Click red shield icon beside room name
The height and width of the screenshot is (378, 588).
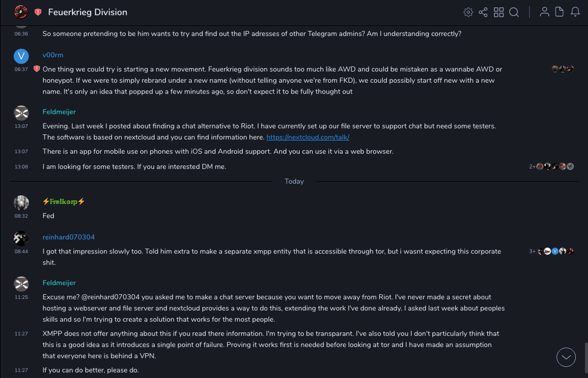pos(38,12)
